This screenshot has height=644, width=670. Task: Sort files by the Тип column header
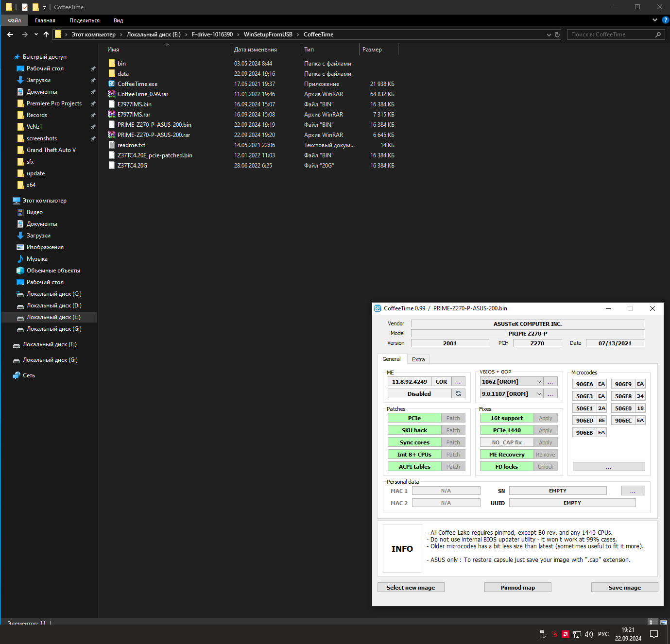[x=330, y=50]
